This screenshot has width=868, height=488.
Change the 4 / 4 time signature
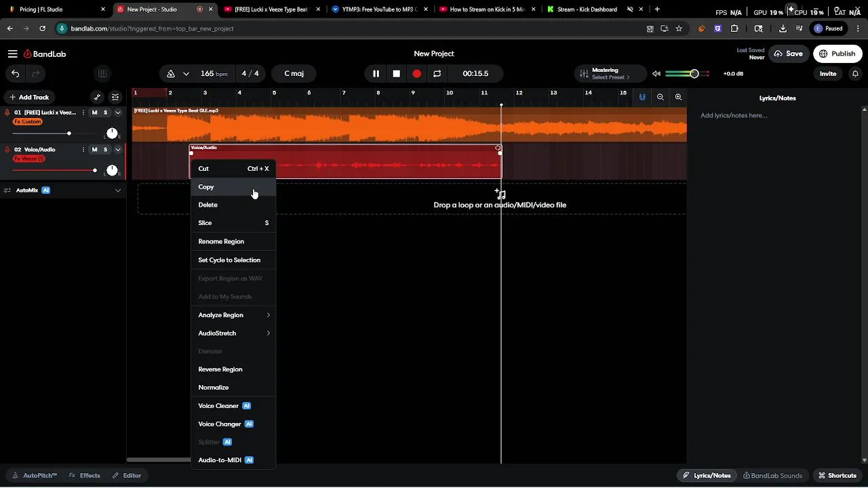click(250, 73)
